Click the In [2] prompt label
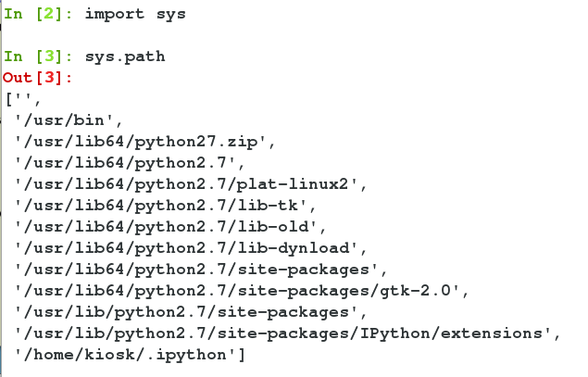This screenshot has width=588, height=377. tap(38, 14)
